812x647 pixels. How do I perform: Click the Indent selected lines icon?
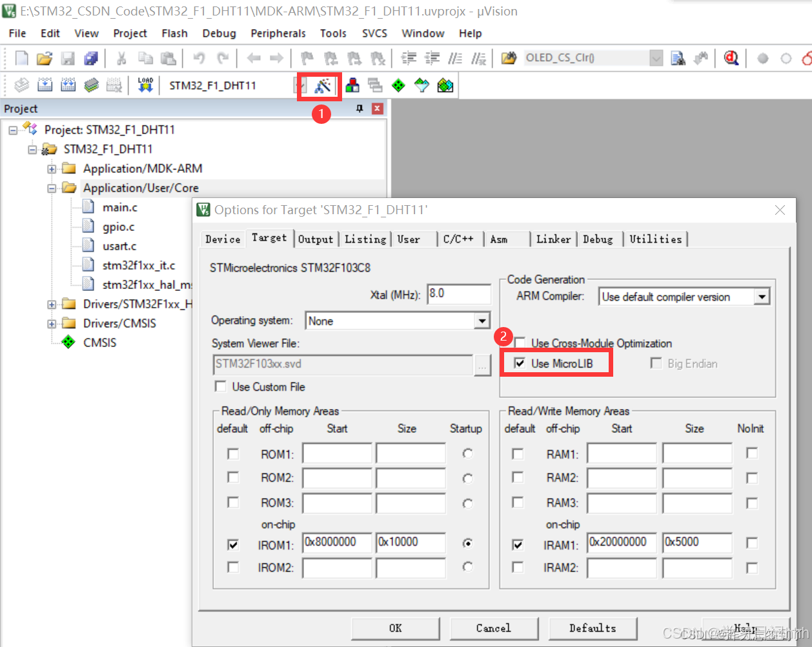click(x=409, y=58)
